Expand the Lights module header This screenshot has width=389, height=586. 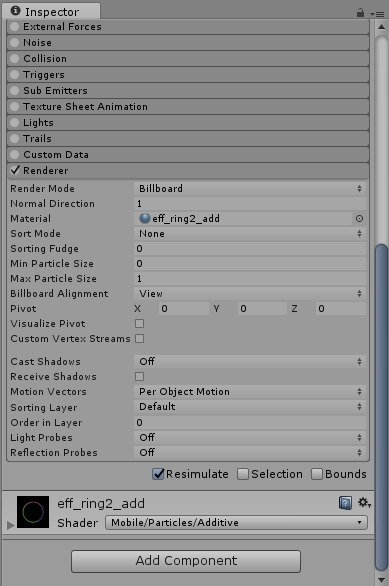[x=188, y=123]
